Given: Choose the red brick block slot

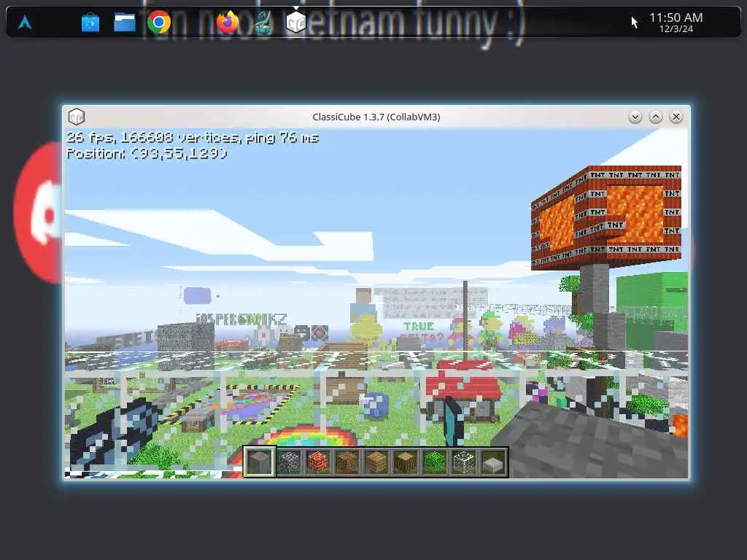Looking at the screenshot, I should click(x=318, y=462).
